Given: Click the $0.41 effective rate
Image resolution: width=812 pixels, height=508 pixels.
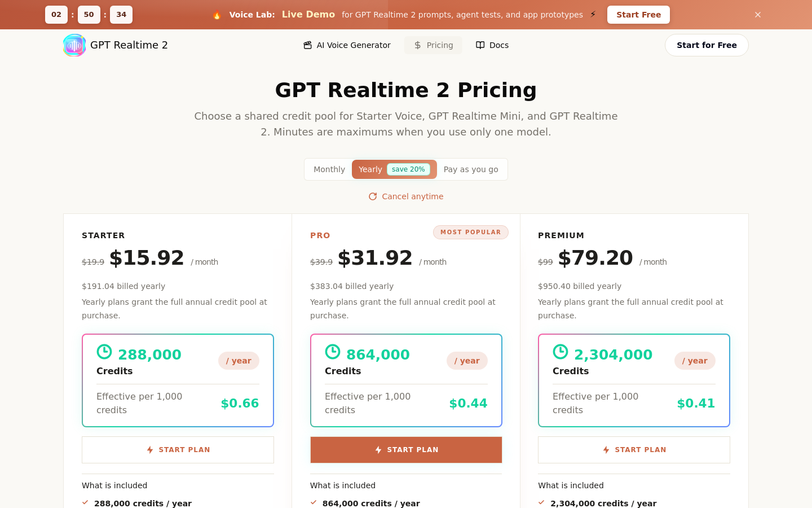Looking at the screenshot, I should (696, 403).
